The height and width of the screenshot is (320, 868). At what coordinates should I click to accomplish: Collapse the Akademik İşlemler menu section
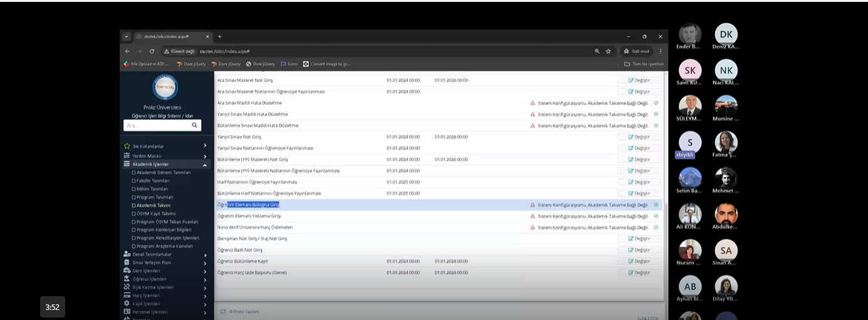pyautogui.click(x=204, y=165)
